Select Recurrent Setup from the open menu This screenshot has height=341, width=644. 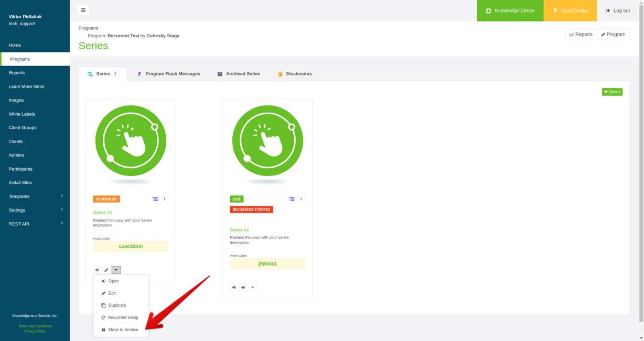(x=123, y=317)
